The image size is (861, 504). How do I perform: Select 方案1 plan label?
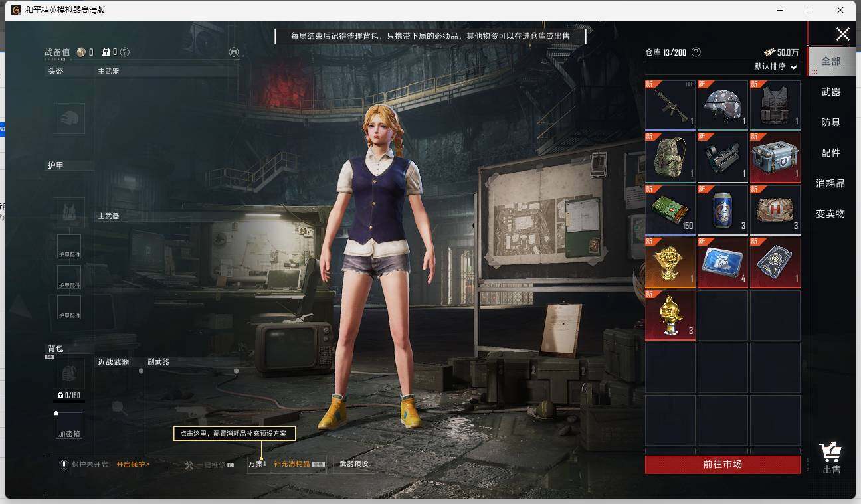coord(257,464)
